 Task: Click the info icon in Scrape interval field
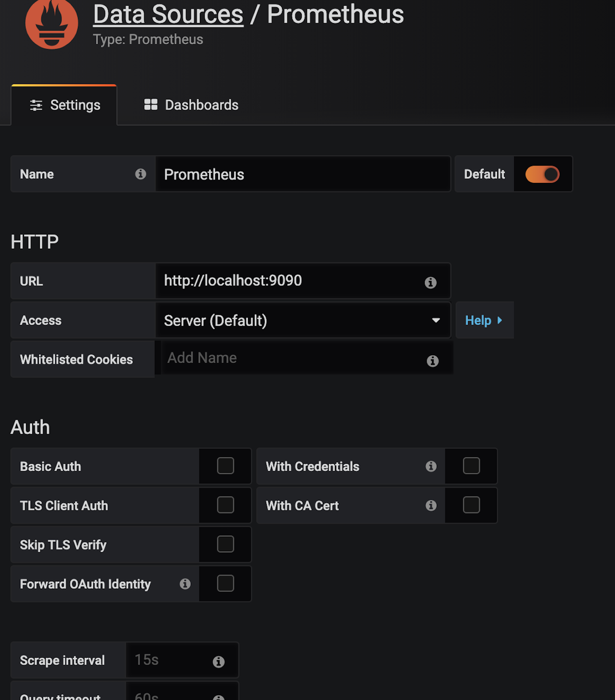[219, 662]
